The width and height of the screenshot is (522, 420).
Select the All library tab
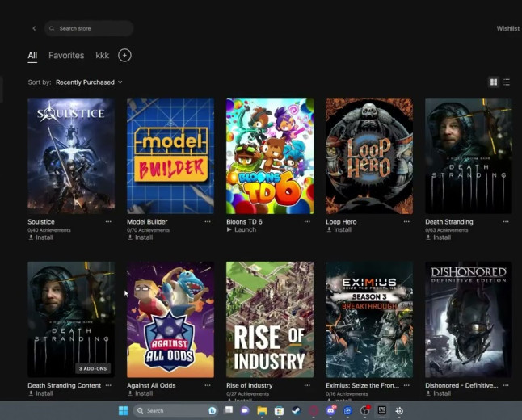tap(32, 55)
